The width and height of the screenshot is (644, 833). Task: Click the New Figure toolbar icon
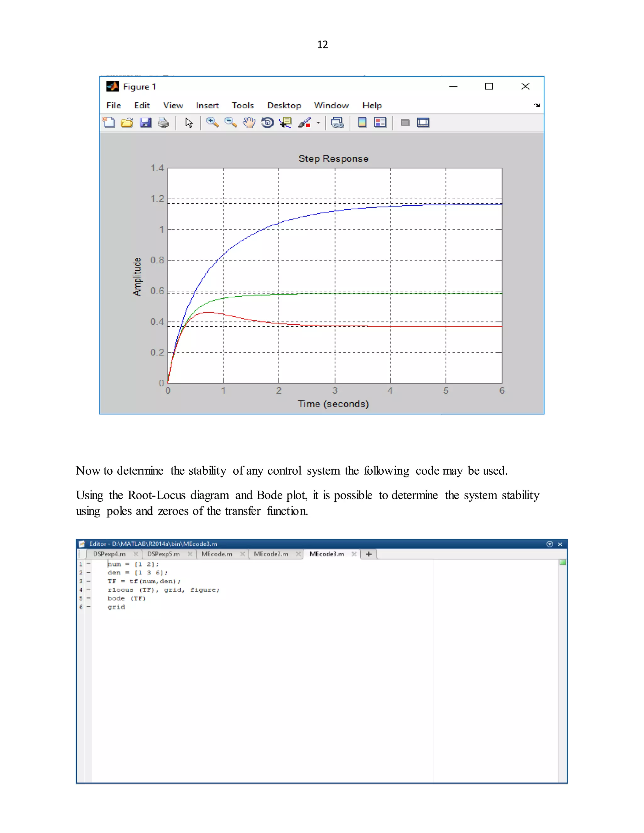109,122
